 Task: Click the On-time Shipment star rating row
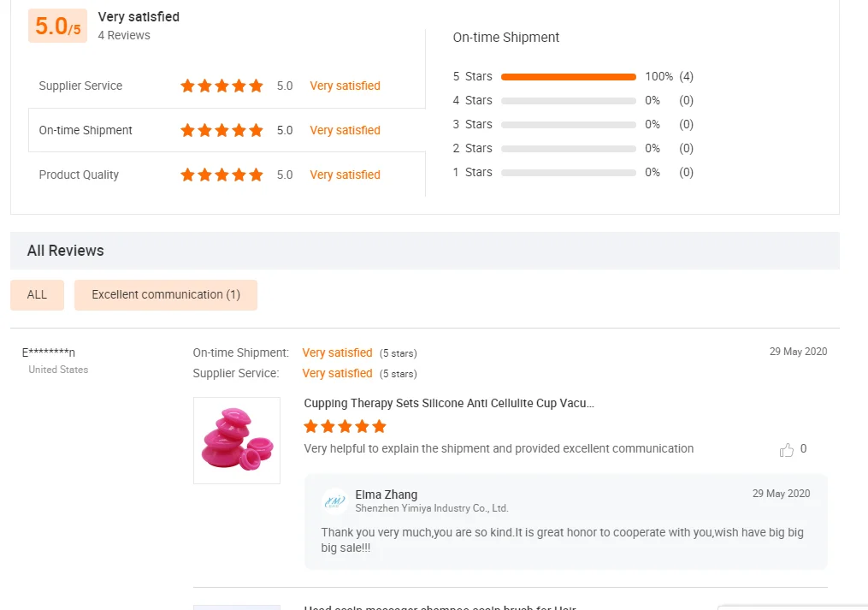tap(221, 130)
